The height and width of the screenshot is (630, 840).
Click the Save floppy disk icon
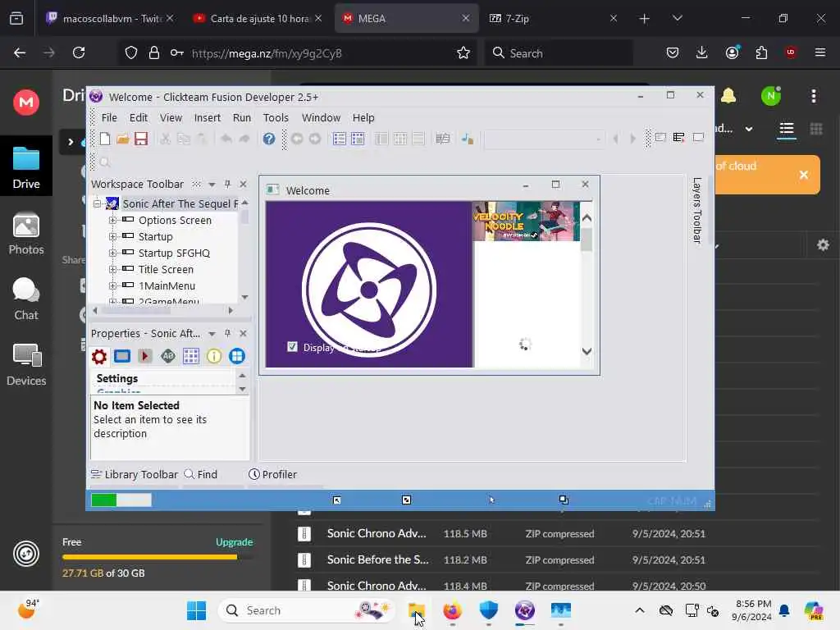click(x=141, y=139)
